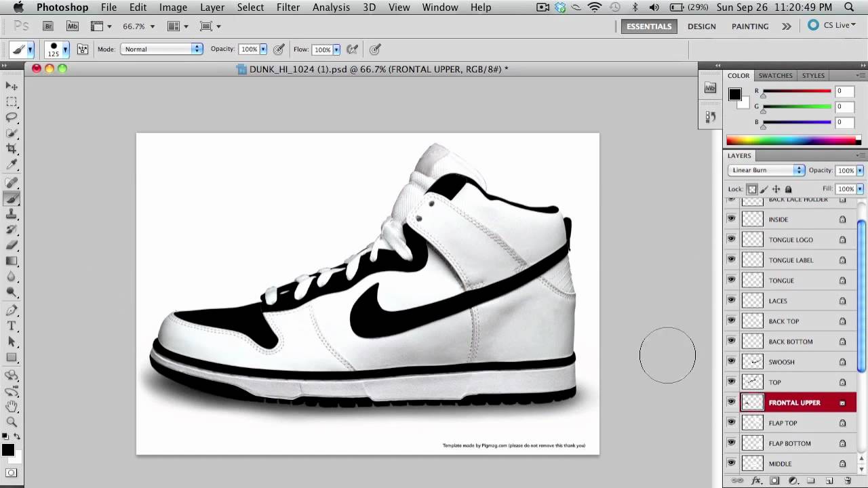
Task: Toggle the brush panel button
Action: pyautogui.click(x=83, y=49)
